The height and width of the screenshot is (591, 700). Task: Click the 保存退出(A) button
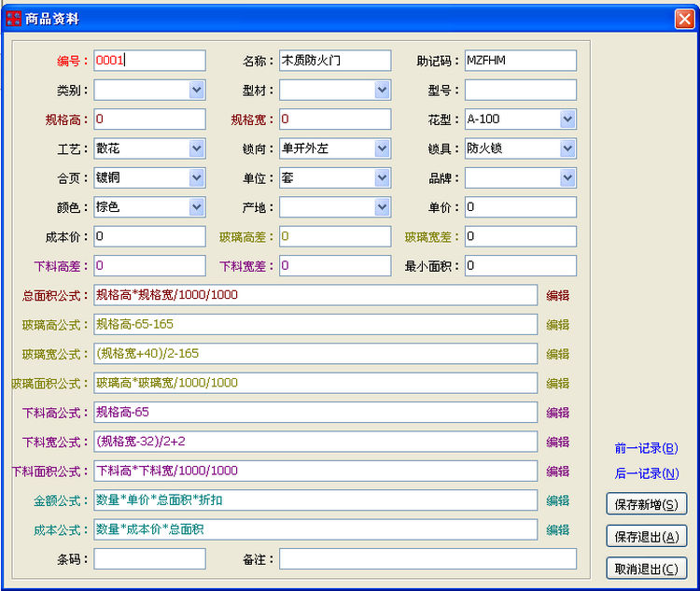click(647, 537)
